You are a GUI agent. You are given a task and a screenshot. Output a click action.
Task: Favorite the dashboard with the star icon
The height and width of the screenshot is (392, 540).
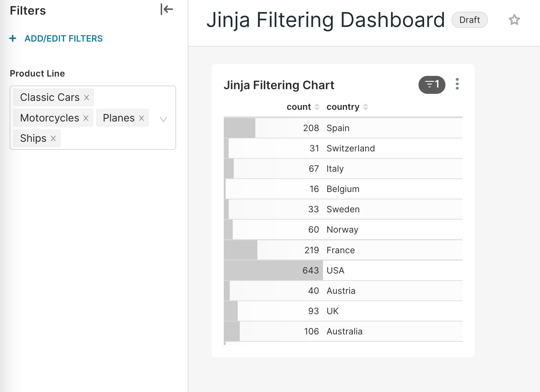click(x=514, y=20)
